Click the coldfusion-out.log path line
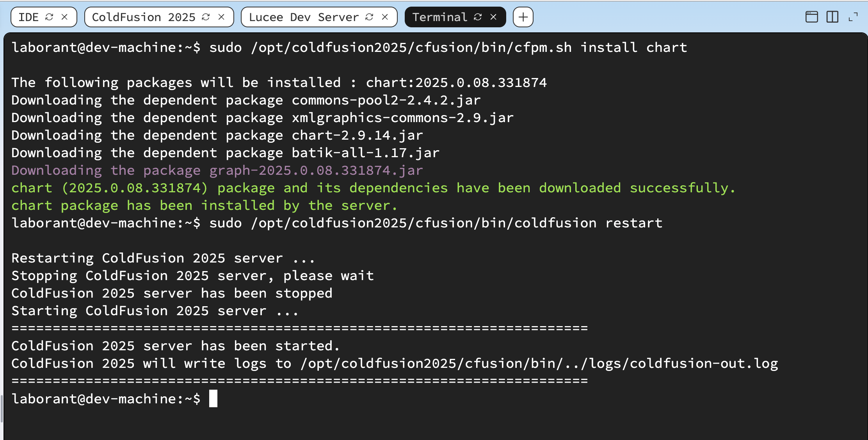The image size is (868, 440). (x=395, y=364)
